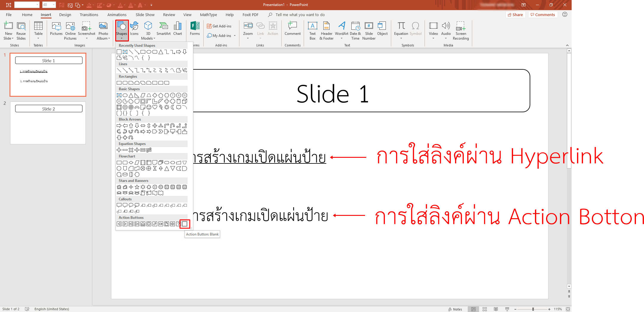Collapse the ribbon with the chevron
The height and width of the screenshot is (312, 644).
(567, 45)
